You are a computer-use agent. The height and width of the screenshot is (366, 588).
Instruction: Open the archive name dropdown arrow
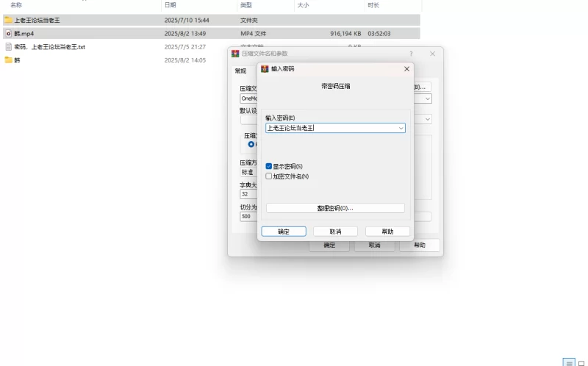pos(428,98)
